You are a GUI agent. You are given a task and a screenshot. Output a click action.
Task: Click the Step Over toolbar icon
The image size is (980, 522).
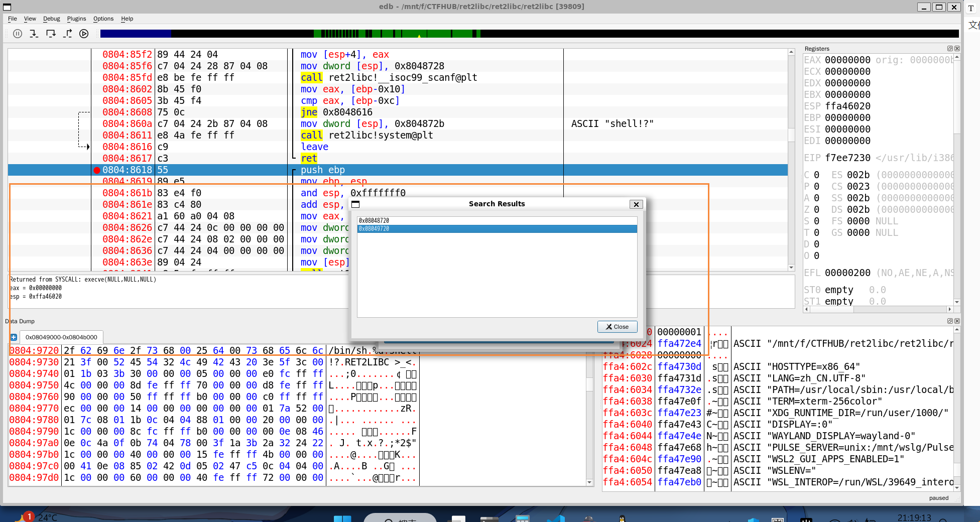(51, 34)
